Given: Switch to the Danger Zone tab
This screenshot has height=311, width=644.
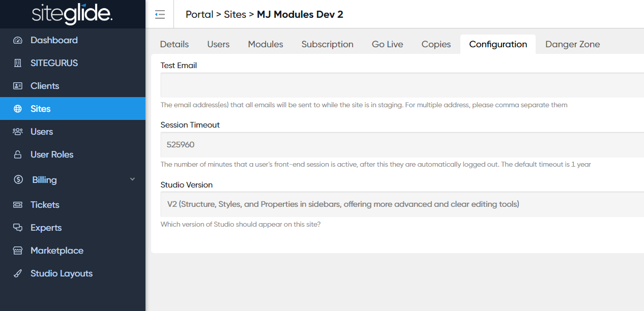Looking at the screenshot, I should click(x=572, y=44).
